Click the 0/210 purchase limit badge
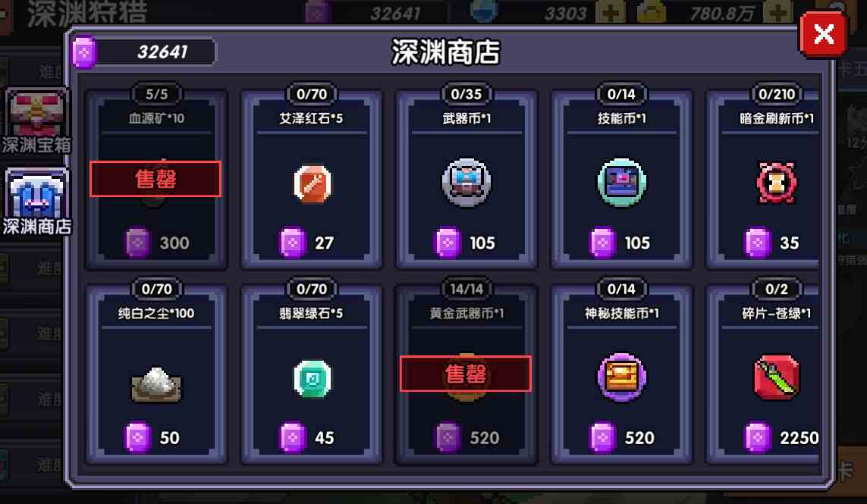 776,94
